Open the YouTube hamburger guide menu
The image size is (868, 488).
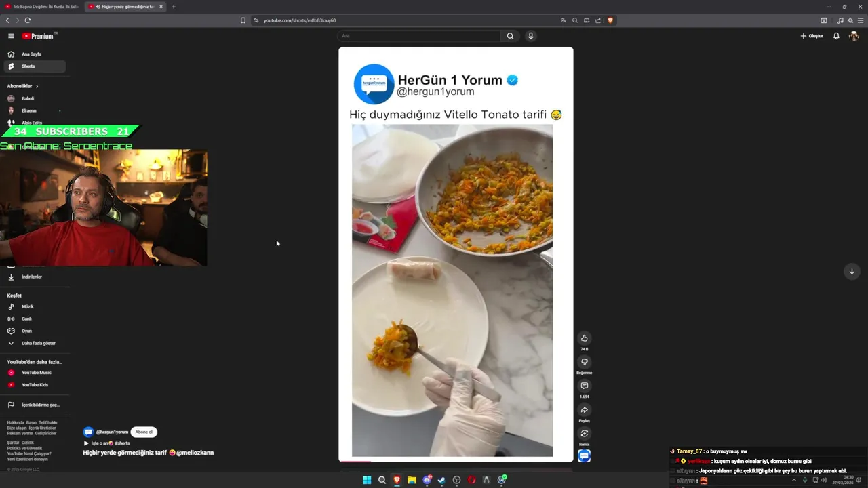click(11, 36)
